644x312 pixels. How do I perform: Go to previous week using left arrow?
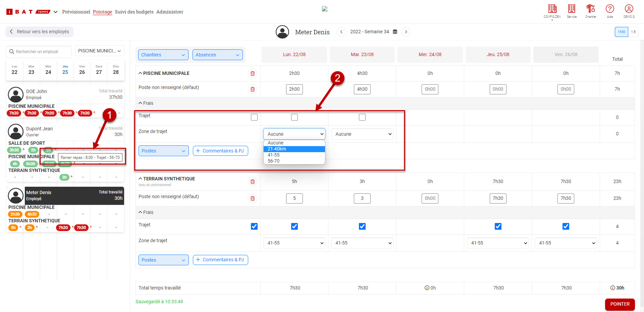click(341, 32)
